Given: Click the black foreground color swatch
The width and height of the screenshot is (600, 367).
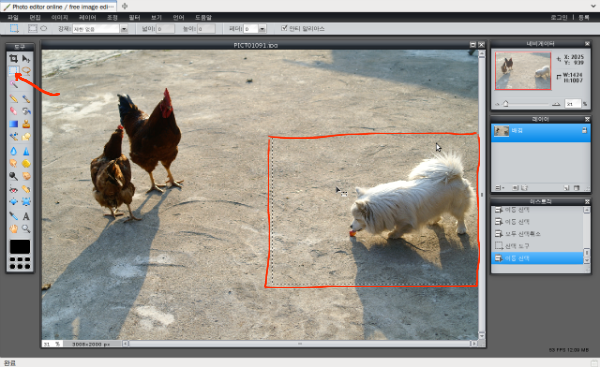Looking at the screenshot, I should pos(20,247).
